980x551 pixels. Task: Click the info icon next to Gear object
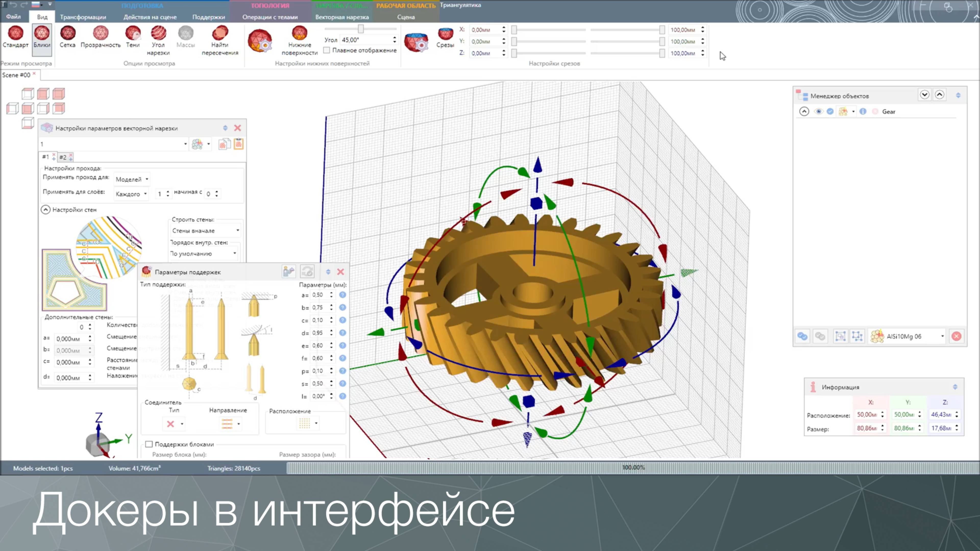tap(863, 111)
